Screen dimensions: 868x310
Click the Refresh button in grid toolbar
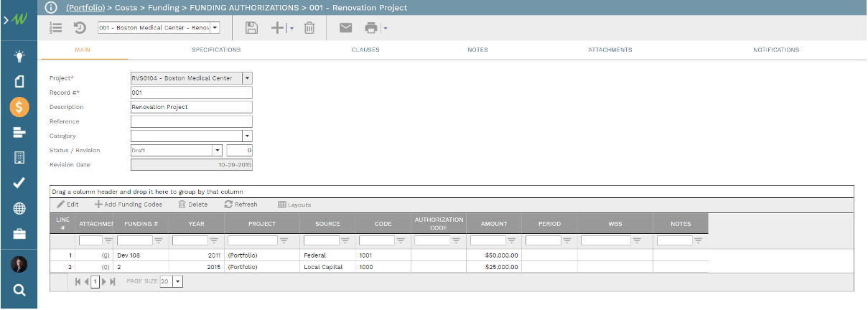tap(241, 205)
